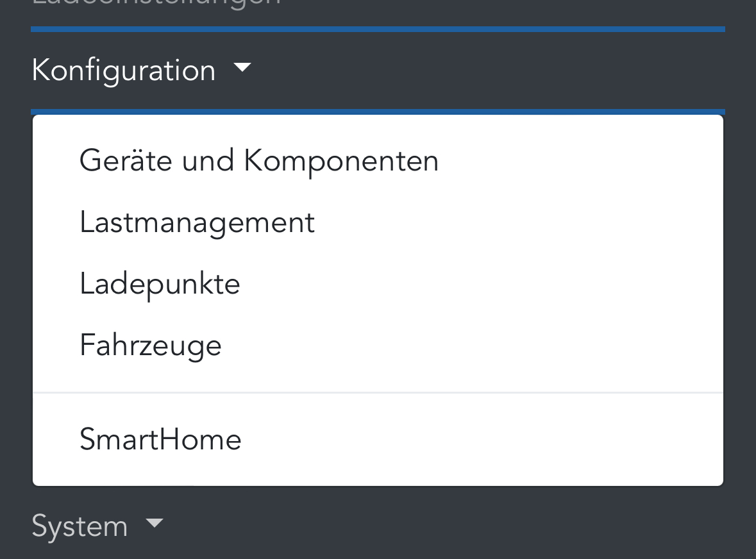This screenshot has height=559, width=756.
Task: Click the caret icon beside Konfiguration
Action: [242, 67]
